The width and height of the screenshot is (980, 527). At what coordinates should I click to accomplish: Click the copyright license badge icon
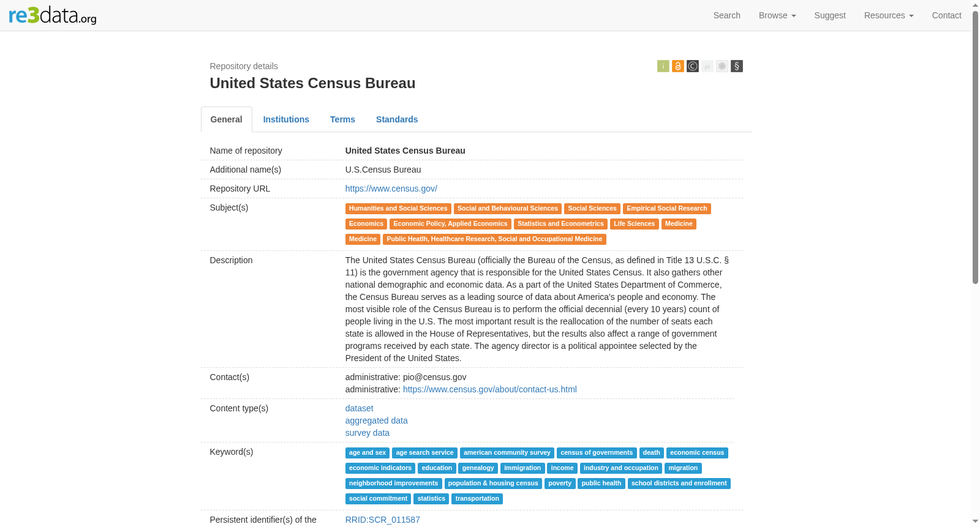(x=693, y=66)
